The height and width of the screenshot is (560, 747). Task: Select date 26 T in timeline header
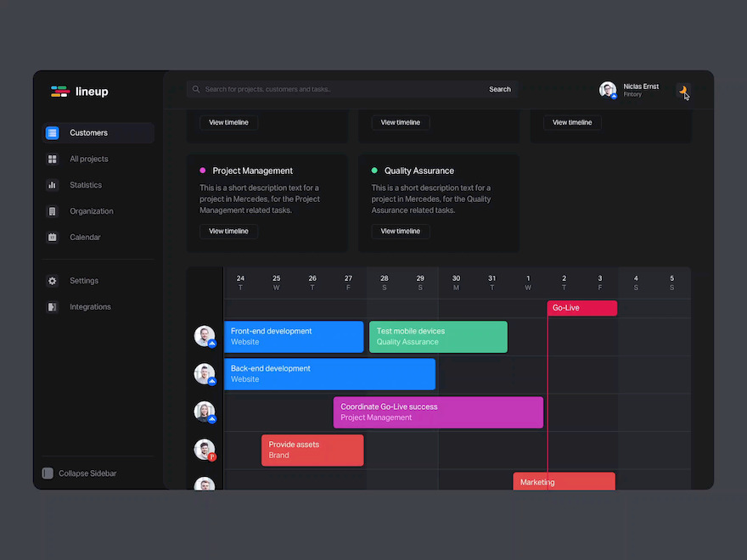(312, 283)
